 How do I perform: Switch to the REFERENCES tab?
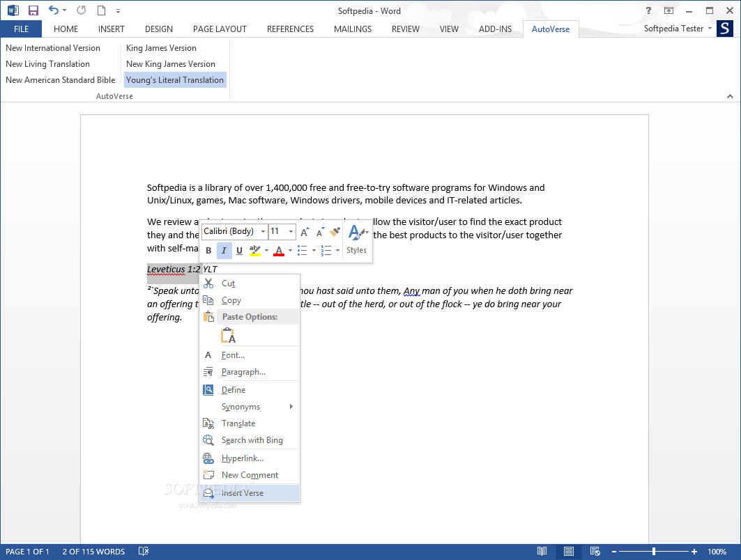tap(290, 29)
